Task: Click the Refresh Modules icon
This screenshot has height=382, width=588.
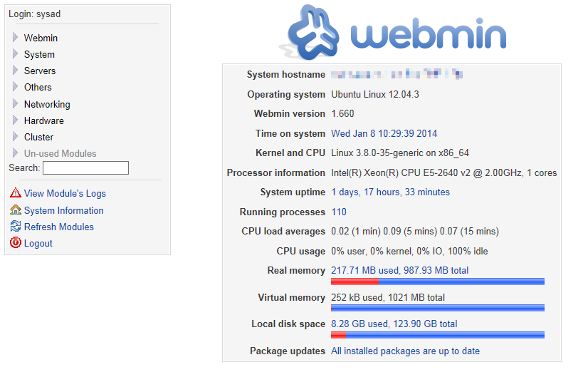Action: [15, 227]
